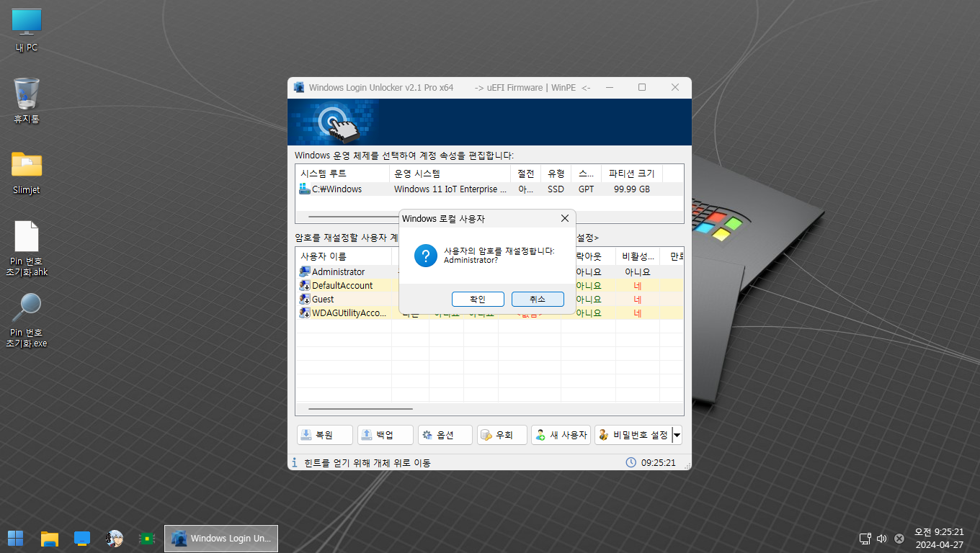
Task: Click the blue monitor taskbar icon
Action: (x=81, y=538)
